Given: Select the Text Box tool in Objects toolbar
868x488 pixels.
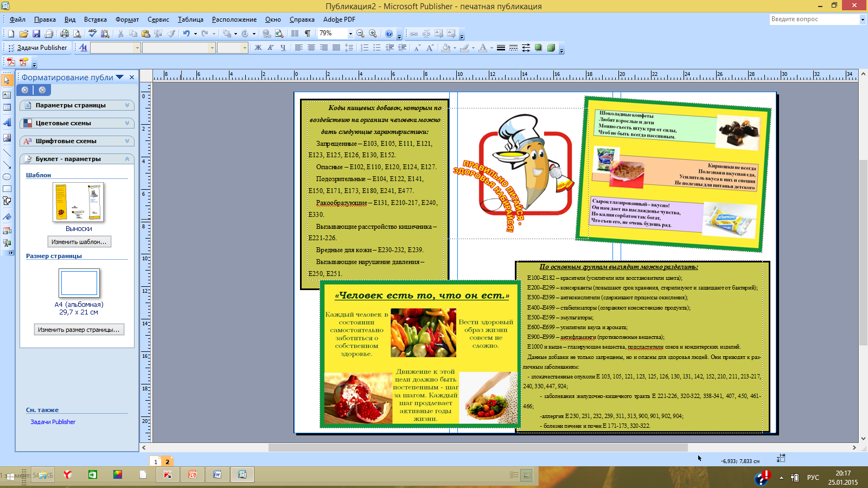Looking at the screenshot, I should (x=7, y=95).
